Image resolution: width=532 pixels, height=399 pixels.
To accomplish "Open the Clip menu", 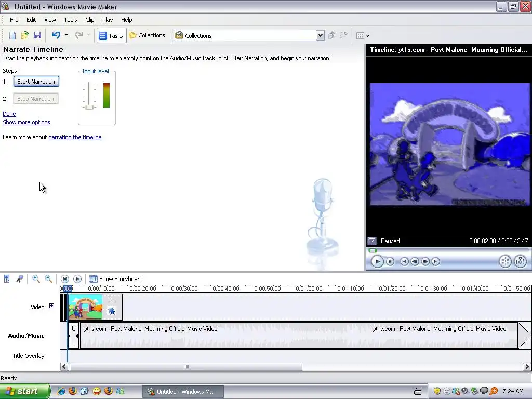I will coord(90,20).
